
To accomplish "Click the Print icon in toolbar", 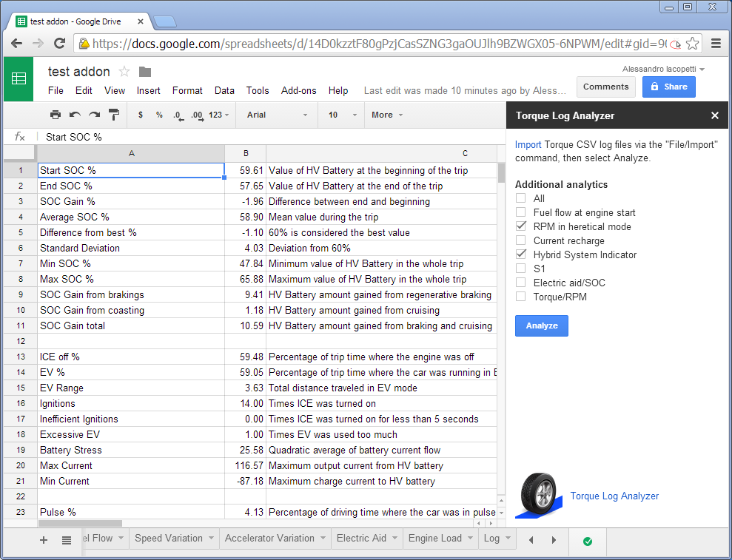I will (x=55, y=115).
